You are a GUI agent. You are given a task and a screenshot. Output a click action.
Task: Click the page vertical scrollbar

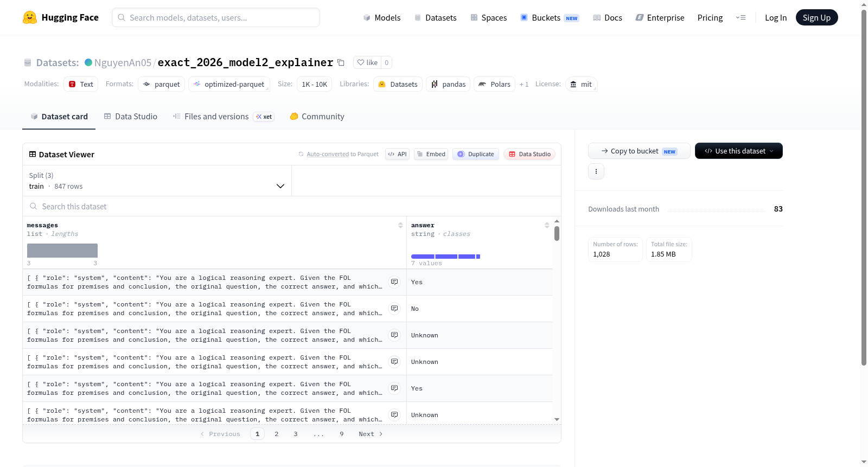[x=864, y=187]
